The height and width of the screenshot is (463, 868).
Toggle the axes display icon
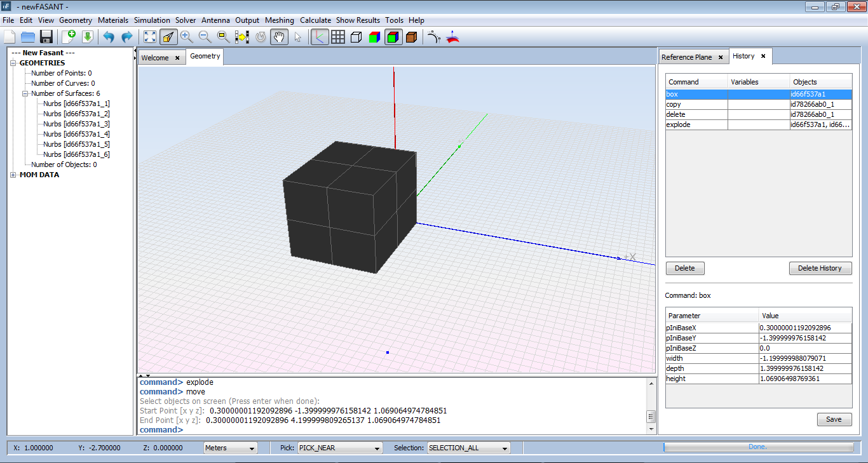[320, 37]
